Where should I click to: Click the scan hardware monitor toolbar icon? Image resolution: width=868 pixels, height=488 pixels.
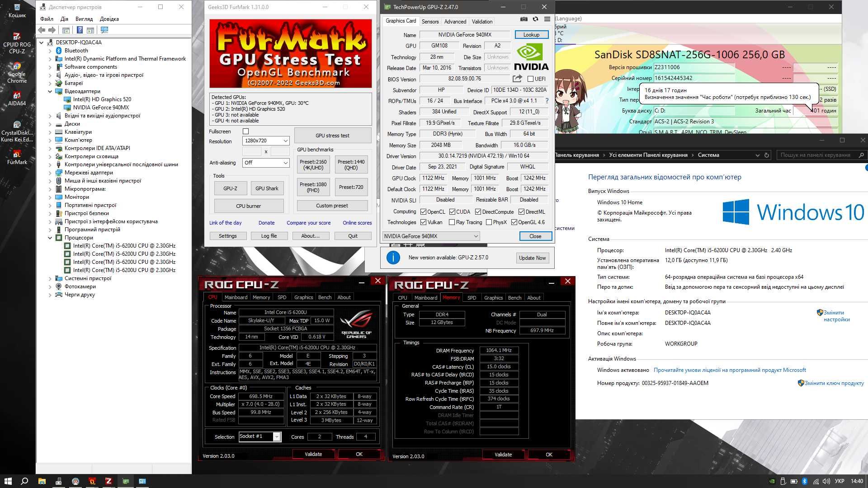pyautogui.click(x=104, y=30)
